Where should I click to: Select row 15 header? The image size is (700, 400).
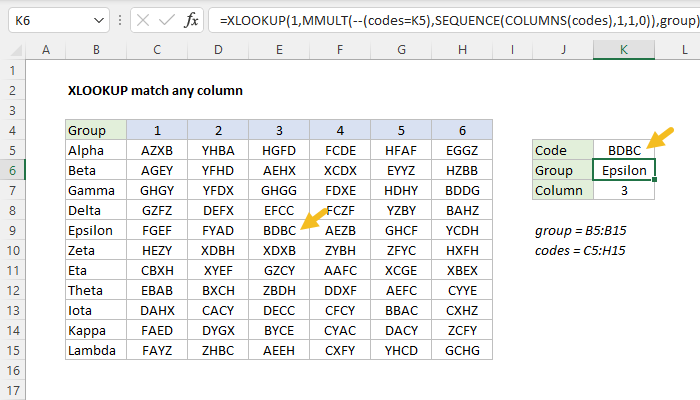12,350
